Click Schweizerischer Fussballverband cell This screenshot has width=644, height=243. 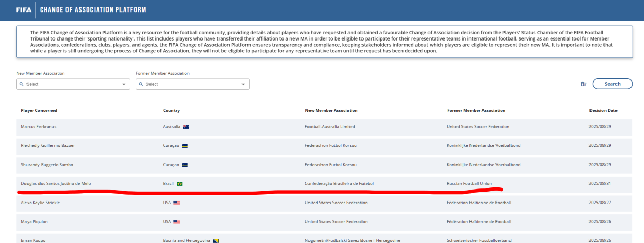(x=479, y=241)
